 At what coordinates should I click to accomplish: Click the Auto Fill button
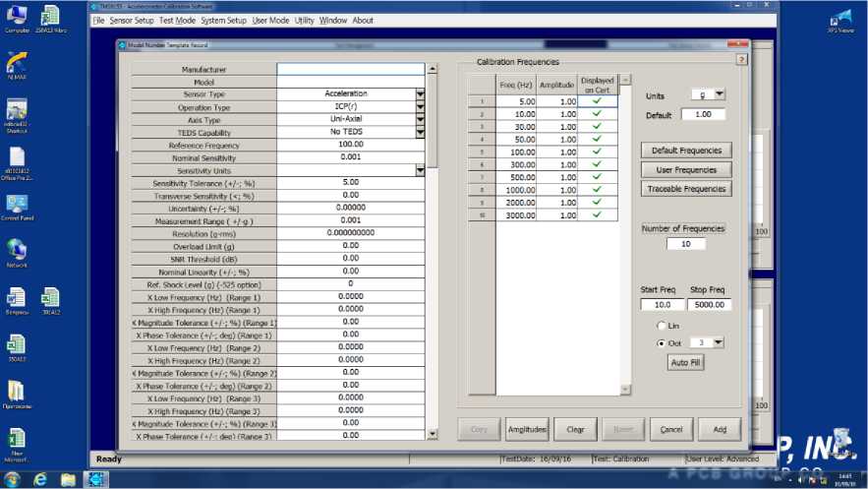coord(686,362)
